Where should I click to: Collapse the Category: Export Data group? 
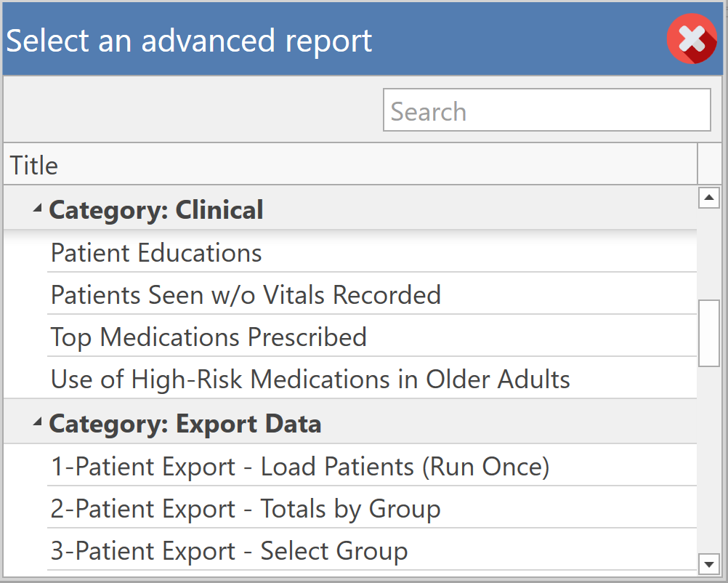point(37,423)
